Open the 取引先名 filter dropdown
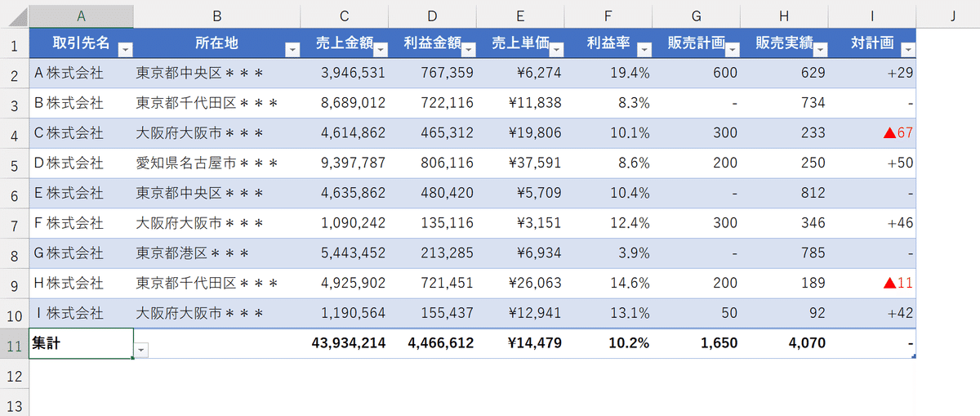 tap(125, 50)
